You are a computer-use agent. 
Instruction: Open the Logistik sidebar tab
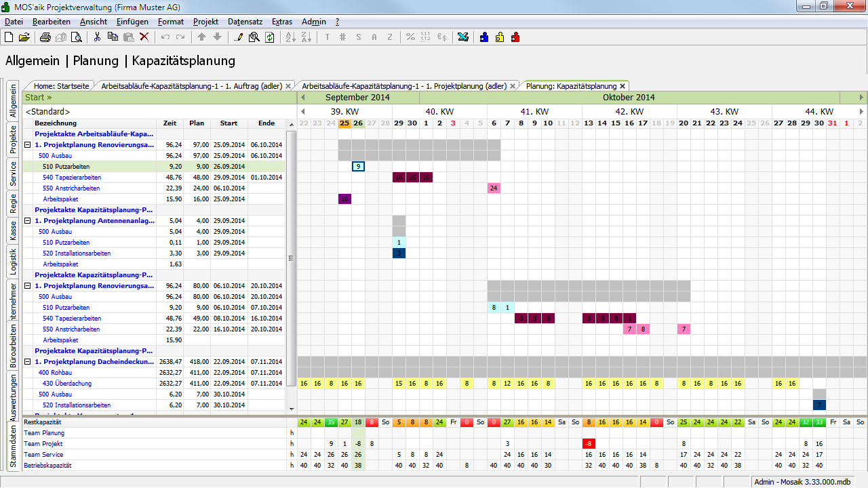[13, 262]
